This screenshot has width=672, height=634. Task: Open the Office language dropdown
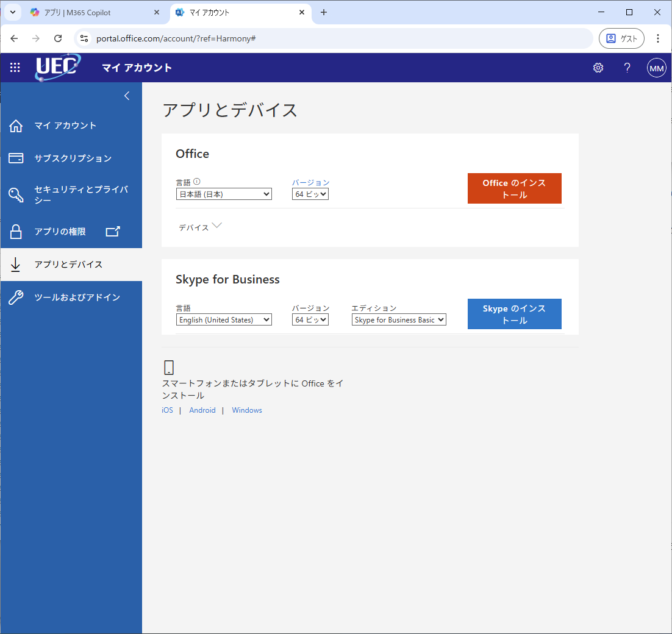pyautogui.click(x=224, y=194)
